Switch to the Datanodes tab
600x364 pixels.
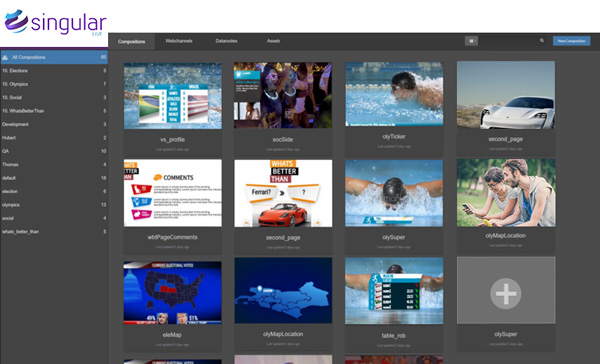pos(226,41)
